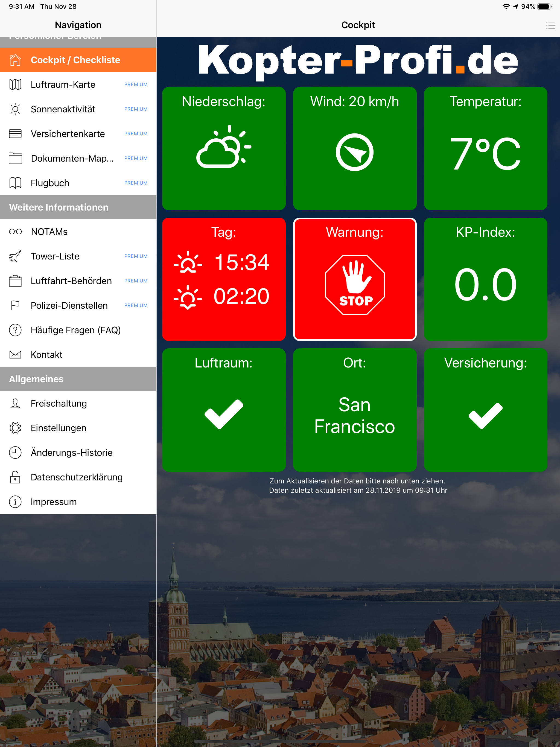Tap the 'Allgemeines' section header
560x747 pixels.
[78, 379]
